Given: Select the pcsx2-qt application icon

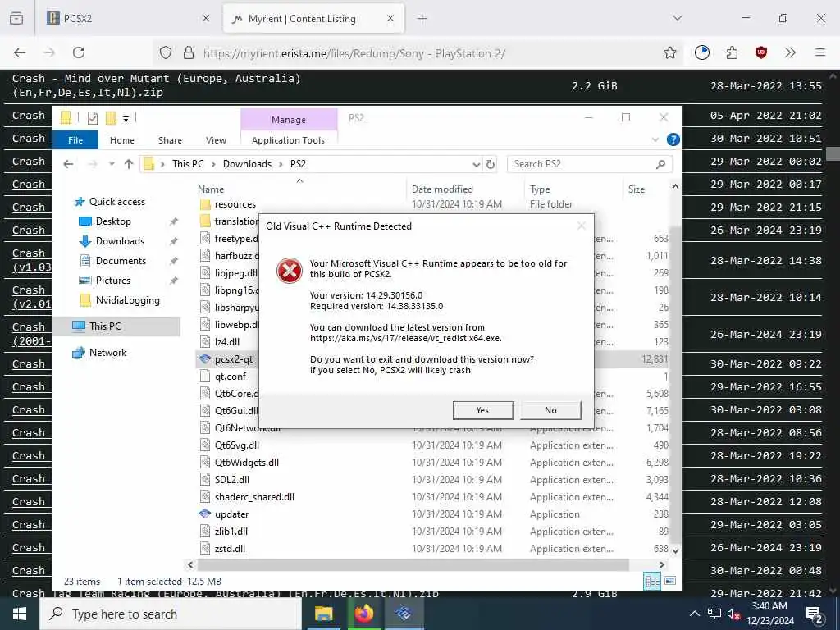Looking at the screenshot, I should [204, 359].
